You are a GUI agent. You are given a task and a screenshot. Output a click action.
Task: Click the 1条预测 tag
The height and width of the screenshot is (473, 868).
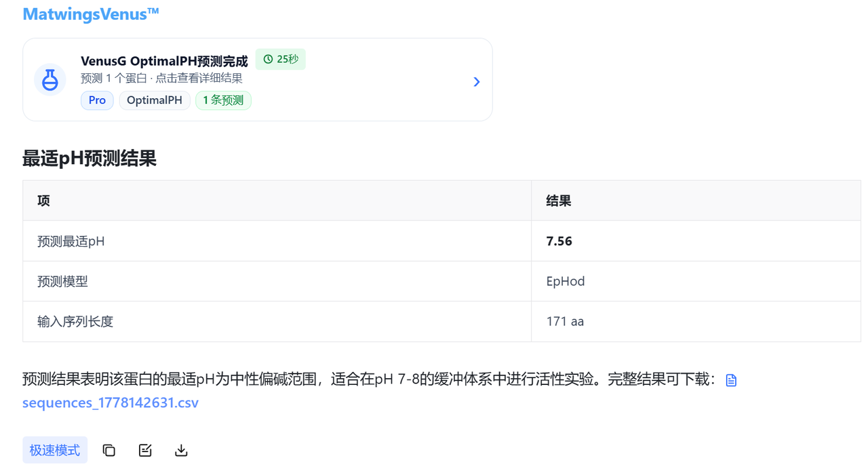click(223, 100)
